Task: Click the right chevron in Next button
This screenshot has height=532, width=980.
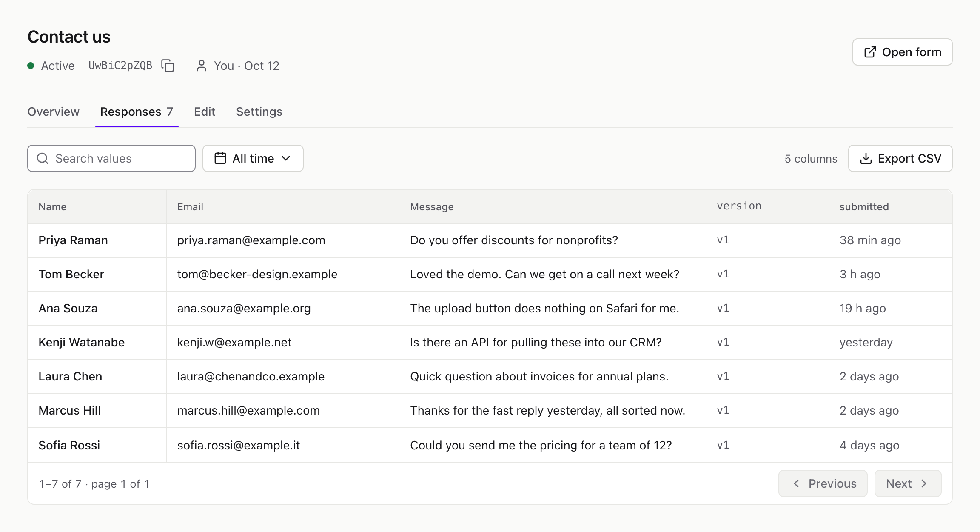Action: point(924,483)
